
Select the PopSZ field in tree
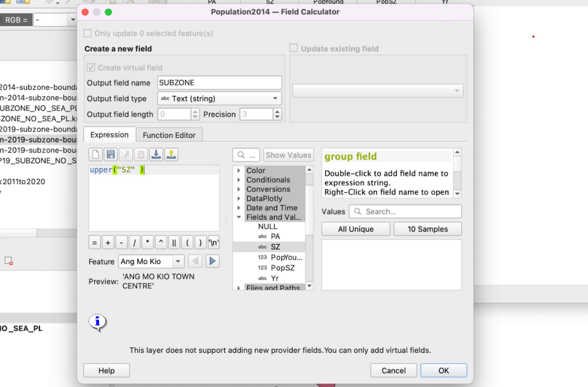[282, 268]
